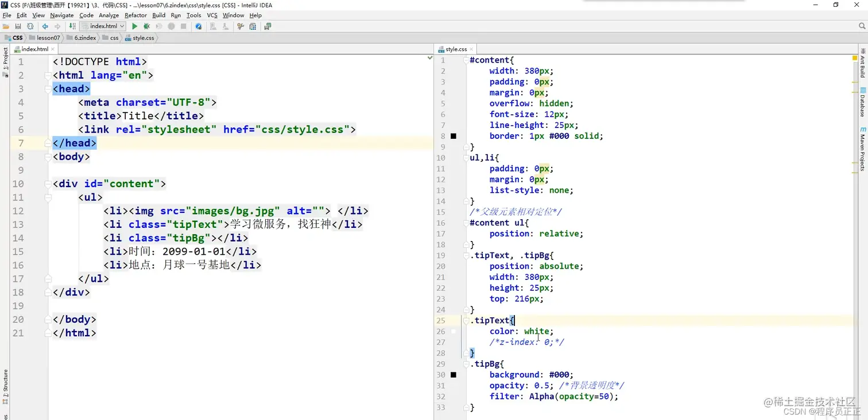Click the '<div id="content">' line in index.html
The width and height of the screenshot is (868, 420).
coord(109,184)
